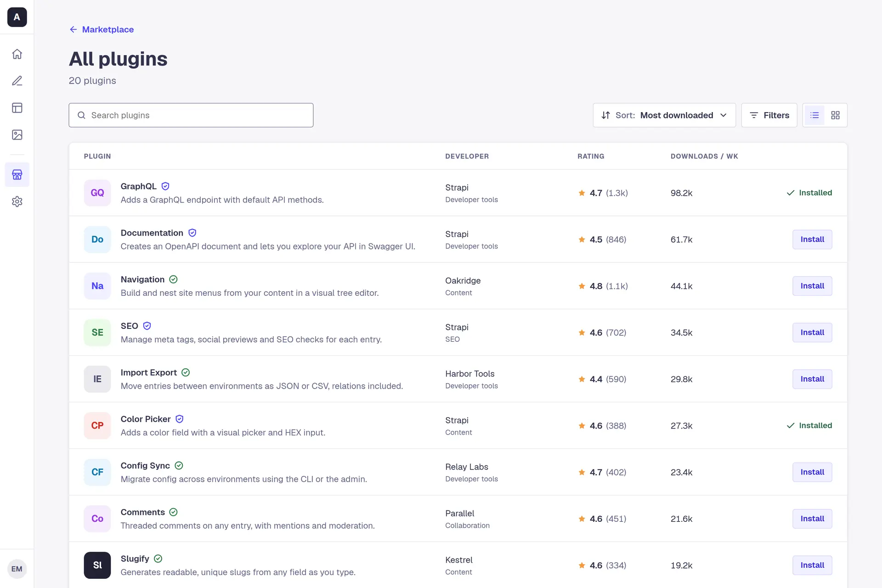Open the layout builder sidebar icon
The width and height of the screenshot is (882, 588).
point(17,108)
